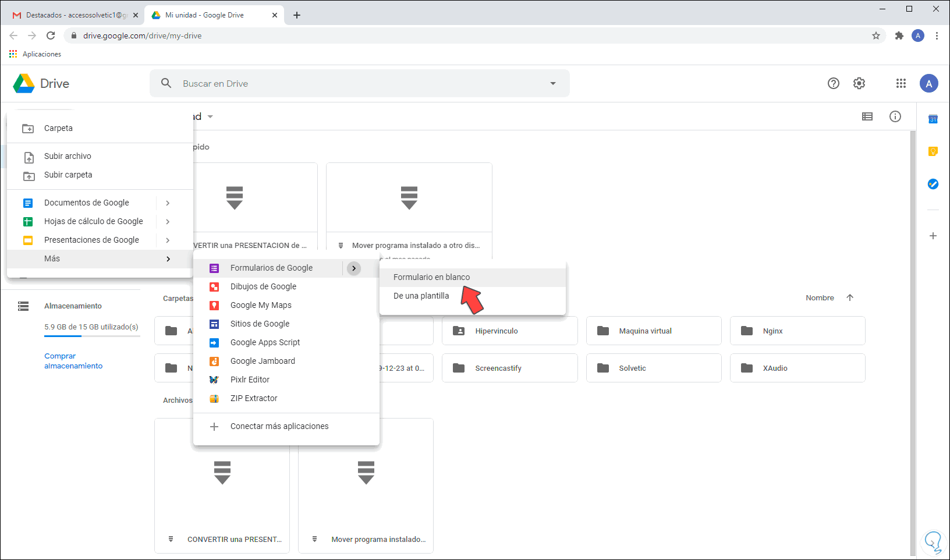This screenshot has width=950, height=560.
Task: Click the Almacenamiento storage icon
Action: 23,306
